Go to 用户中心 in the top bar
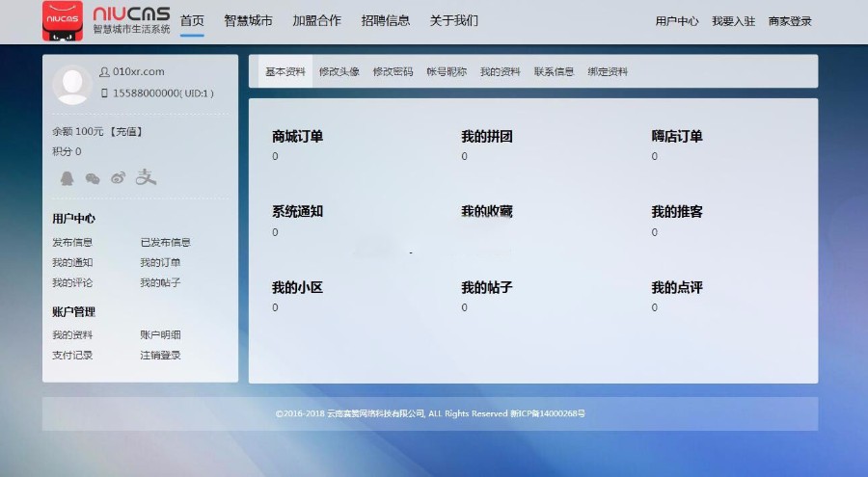The height and width of the screenshot is (477, 868). [x=677, y=21]
